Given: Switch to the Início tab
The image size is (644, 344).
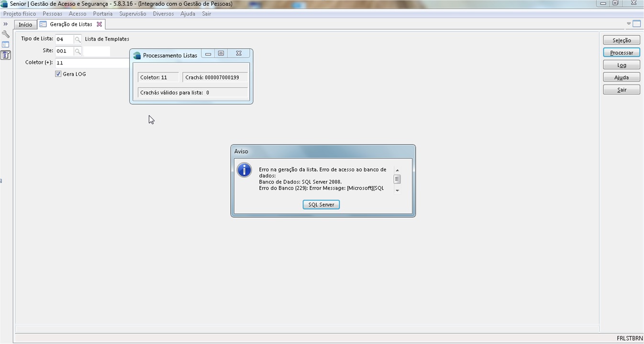Looking at the screenshot, I should pos(25,24).
